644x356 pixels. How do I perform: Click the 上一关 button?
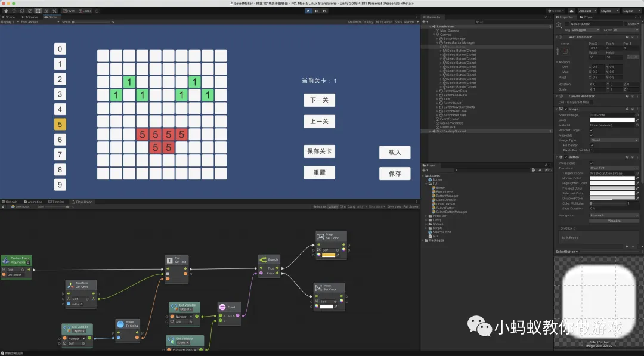tap(319, 122)
